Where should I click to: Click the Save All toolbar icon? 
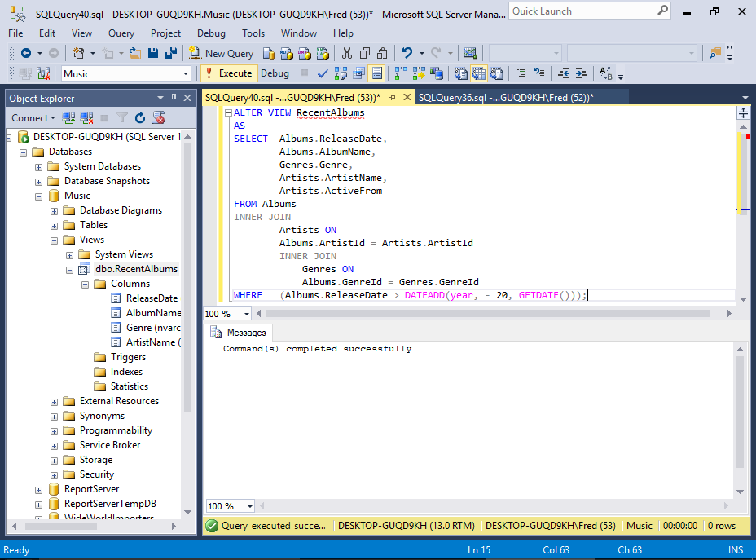171,53
